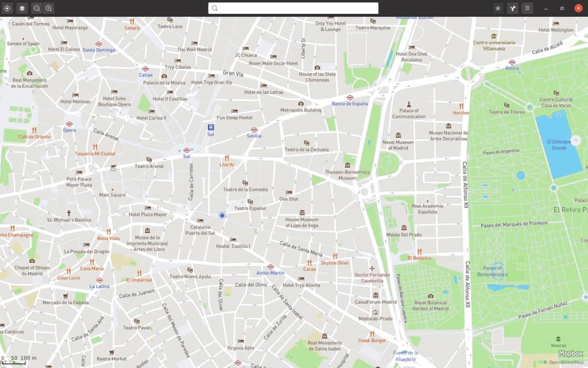Select the blue Sol train station icon
This screenshot has width=588, height=368.
click(x=211, y=127)
